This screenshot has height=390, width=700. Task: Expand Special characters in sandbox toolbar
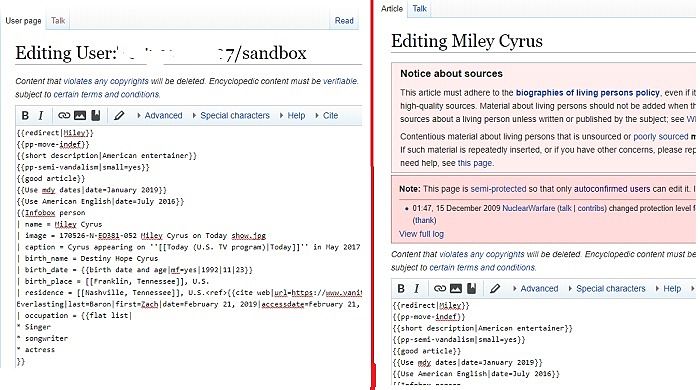(231, 116)
